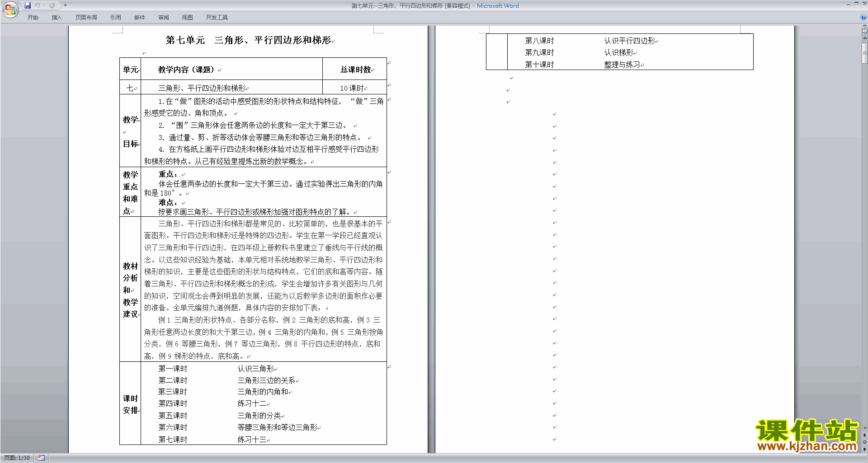Switch to the 视图 tab
868x463 pixels.
pos(188,18)
